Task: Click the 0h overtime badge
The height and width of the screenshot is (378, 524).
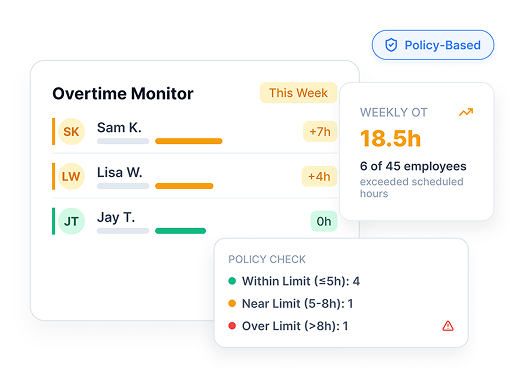Action: [324, 221]
